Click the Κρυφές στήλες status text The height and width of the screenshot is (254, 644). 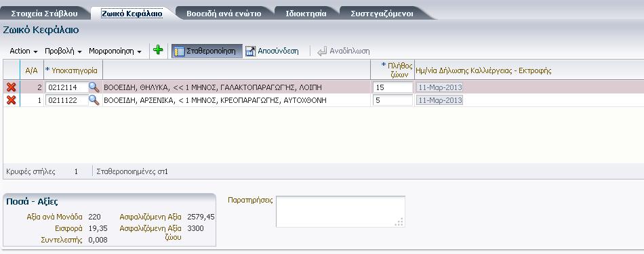coord(31,171)
